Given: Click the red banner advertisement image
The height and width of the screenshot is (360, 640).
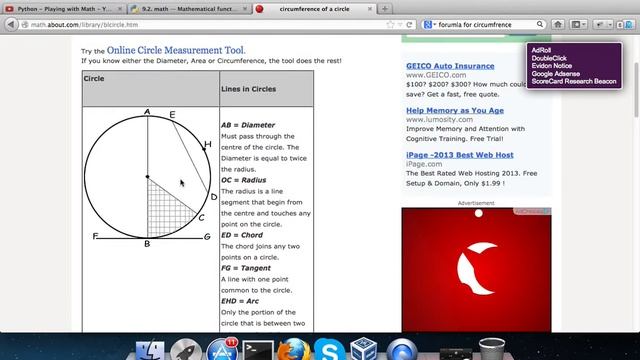Looking at the screenshot, I should coord(476,269).
